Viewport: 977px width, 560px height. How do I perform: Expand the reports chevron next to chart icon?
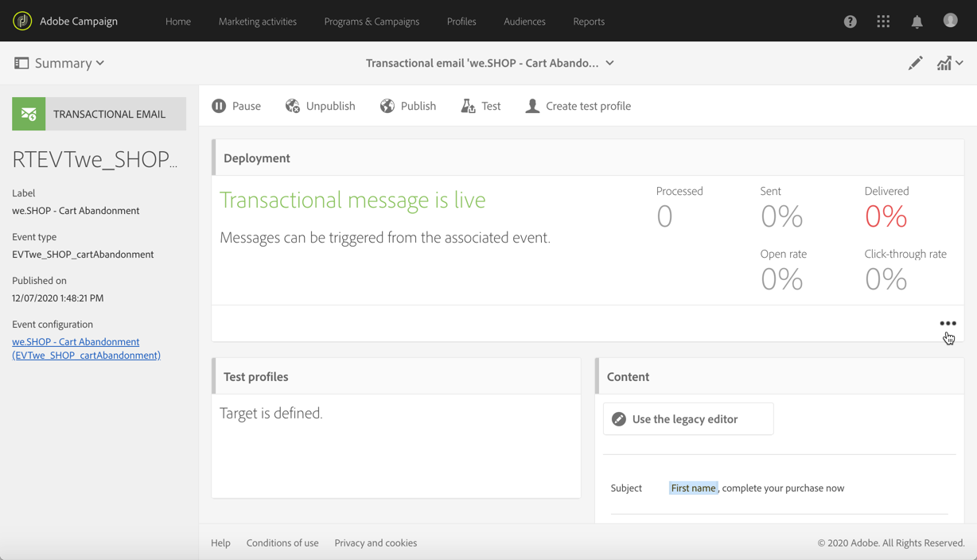point(959,63)
